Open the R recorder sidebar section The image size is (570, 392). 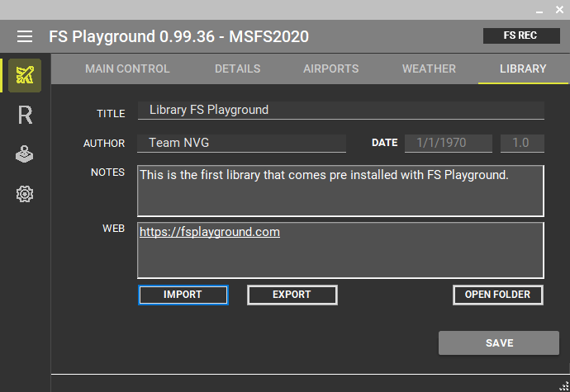25,116
